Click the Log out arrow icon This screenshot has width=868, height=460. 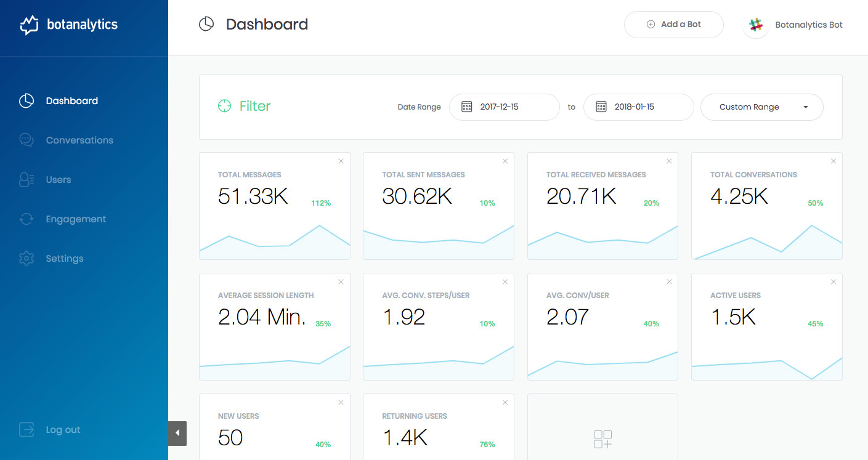[26, 430]
